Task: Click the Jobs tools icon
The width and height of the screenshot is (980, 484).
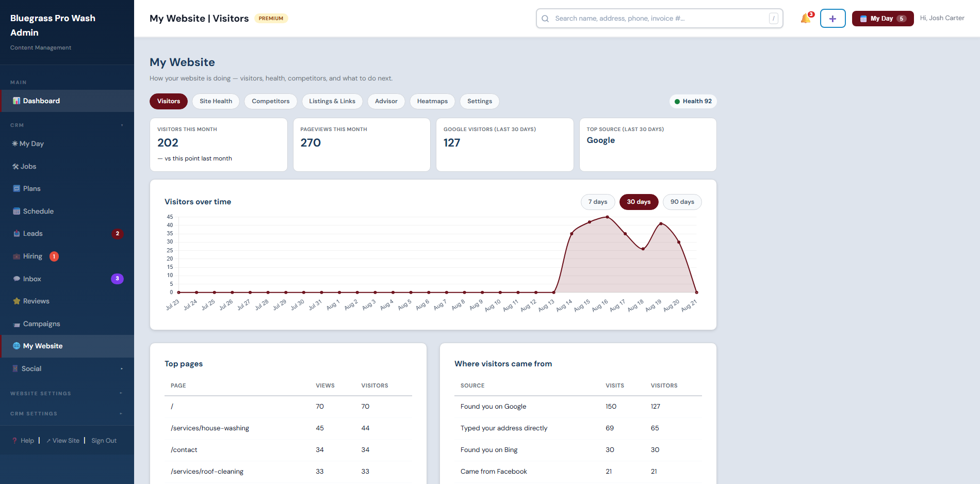Action: 15,167
